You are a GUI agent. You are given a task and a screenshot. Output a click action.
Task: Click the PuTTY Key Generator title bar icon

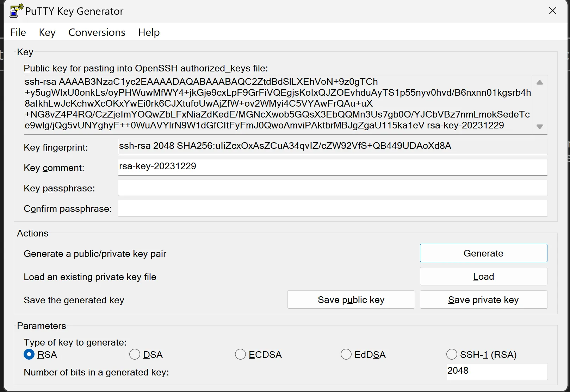pos(16,11)
